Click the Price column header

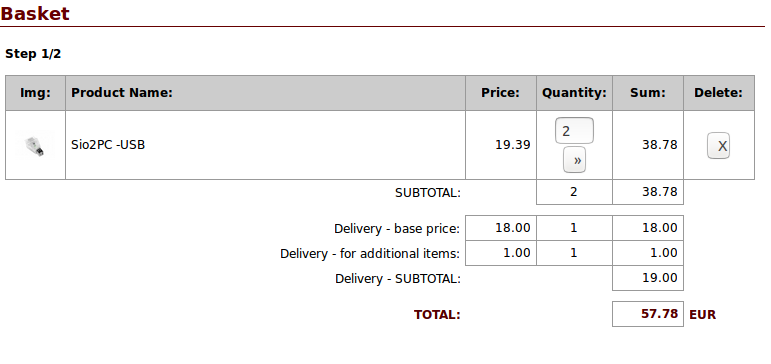pos(500,92)
